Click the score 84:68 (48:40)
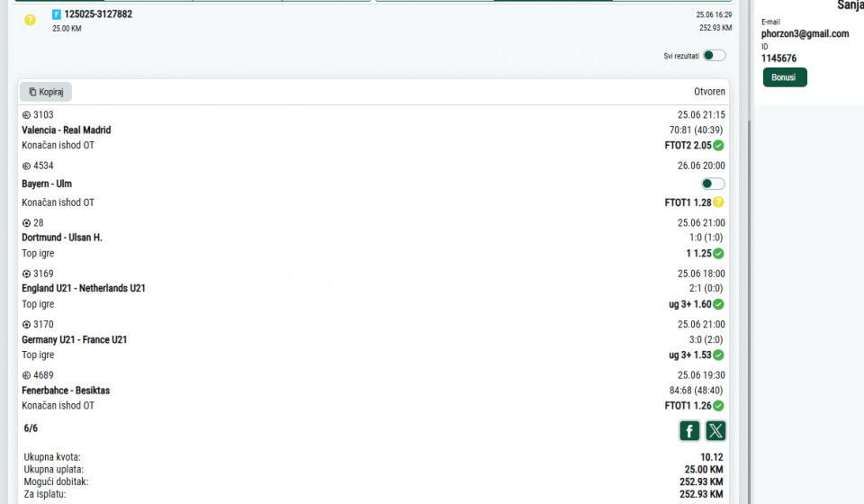 tap(696, 390)
